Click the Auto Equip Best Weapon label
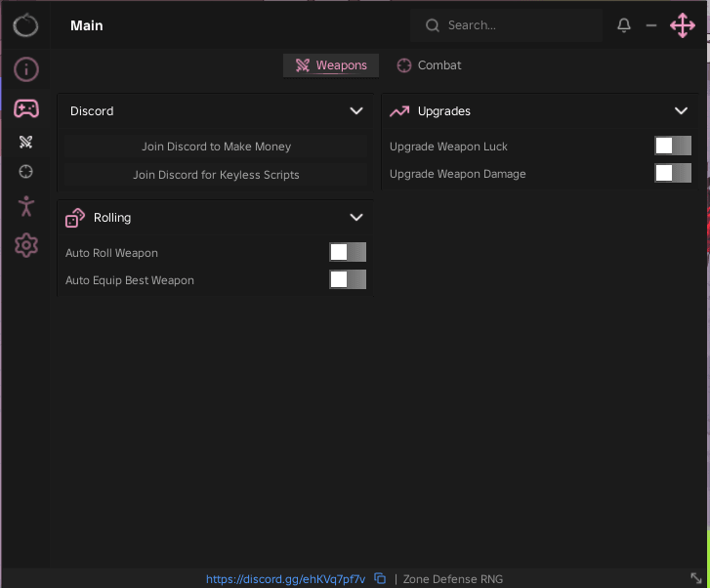Viewport: 710px width, 588px height. [130, 280]
